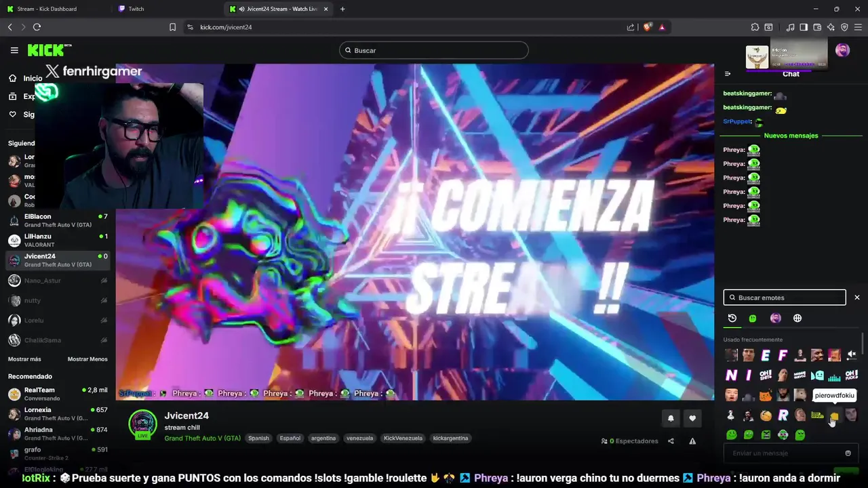The height and width of the screenshot is (488, 868).
Task: Insert the letter R emote
Action: (x=783, y=415)
